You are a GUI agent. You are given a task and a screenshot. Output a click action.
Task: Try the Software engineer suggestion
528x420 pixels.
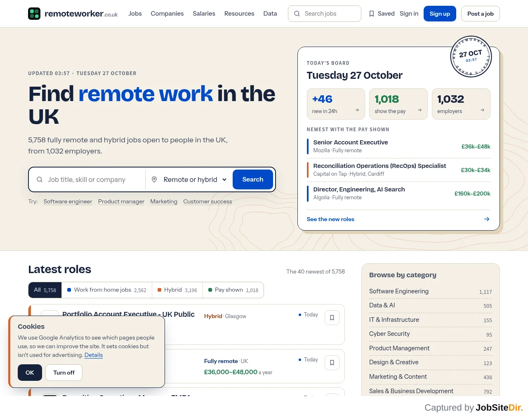[68, 201]
